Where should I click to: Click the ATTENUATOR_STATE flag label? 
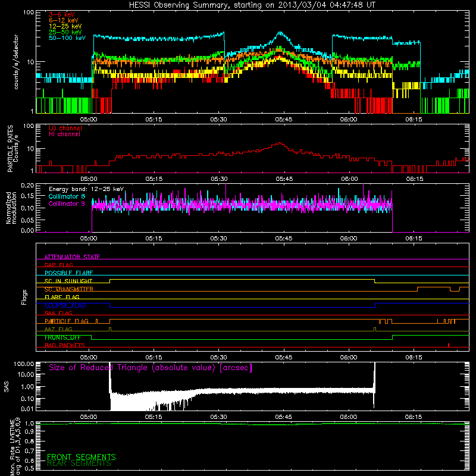(x=72, y=257)
